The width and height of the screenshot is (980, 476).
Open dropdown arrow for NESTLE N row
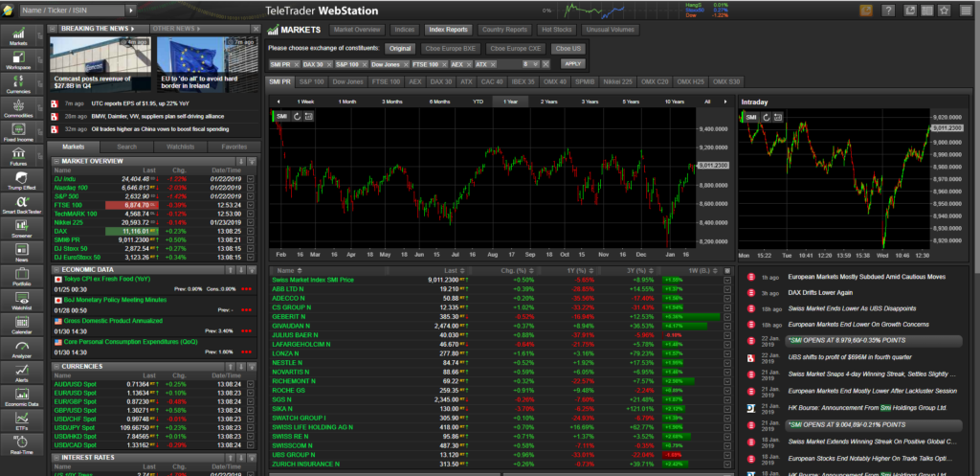pos(727,363)
